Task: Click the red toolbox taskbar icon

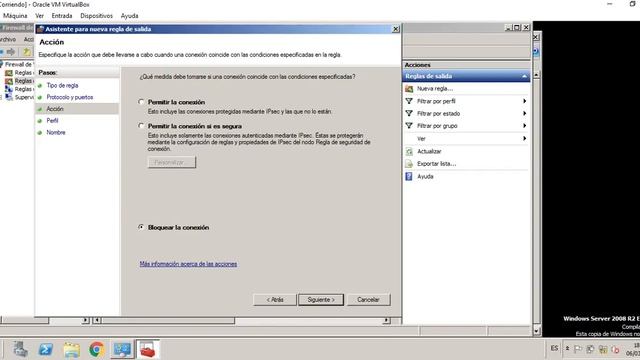Action: [147, 349]
